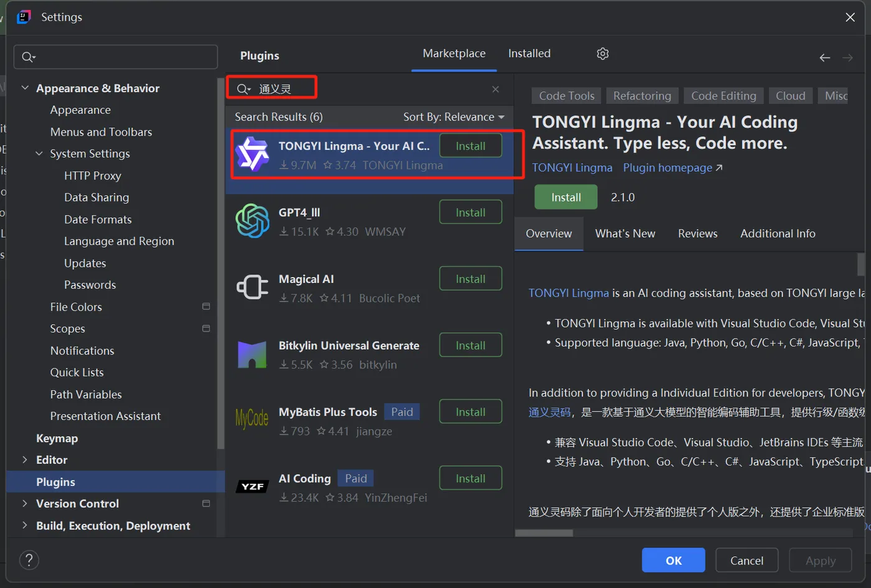Collapse the System Settings node
This screenshot has height=588, width=871.
pyautogui.click(x=39, y=153)
